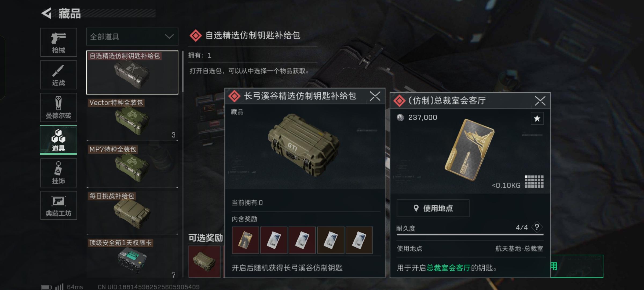
Task: Switch to the 挂饰 charms category
Action: (58, 173)
